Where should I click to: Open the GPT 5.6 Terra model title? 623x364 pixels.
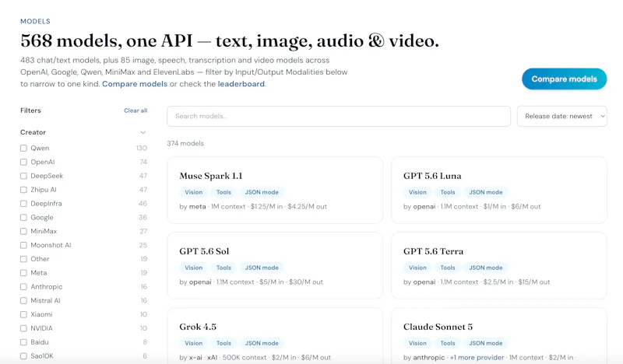433,251
